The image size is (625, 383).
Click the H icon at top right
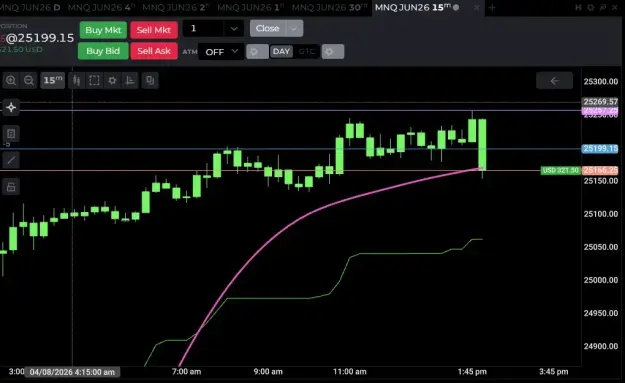pos(578,8)
